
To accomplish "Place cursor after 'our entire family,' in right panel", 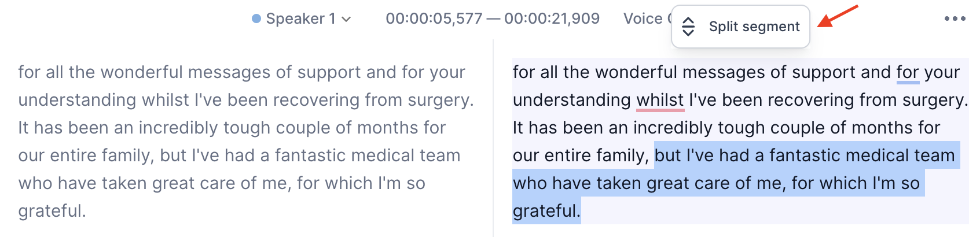I will (650, 155).
